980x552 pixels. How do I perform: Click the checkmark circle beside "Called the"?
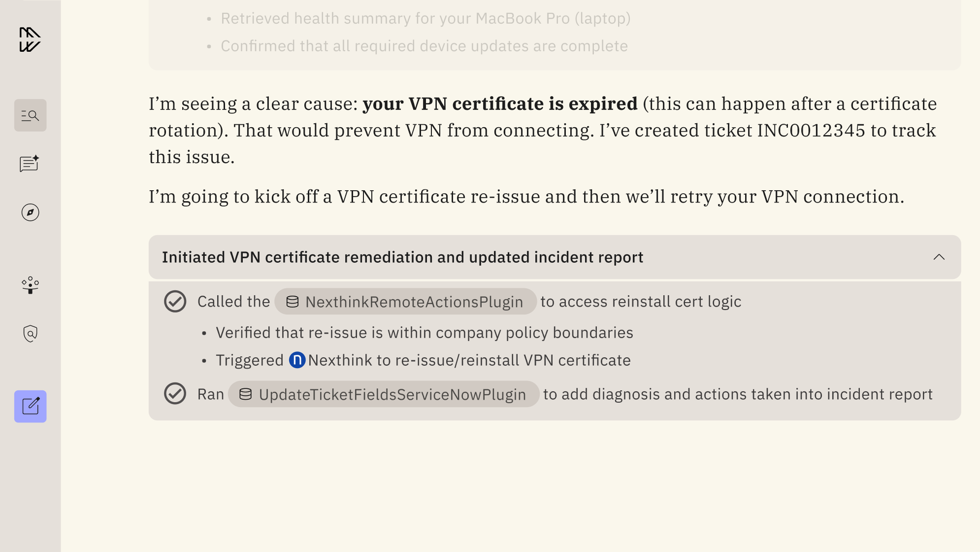175,302
